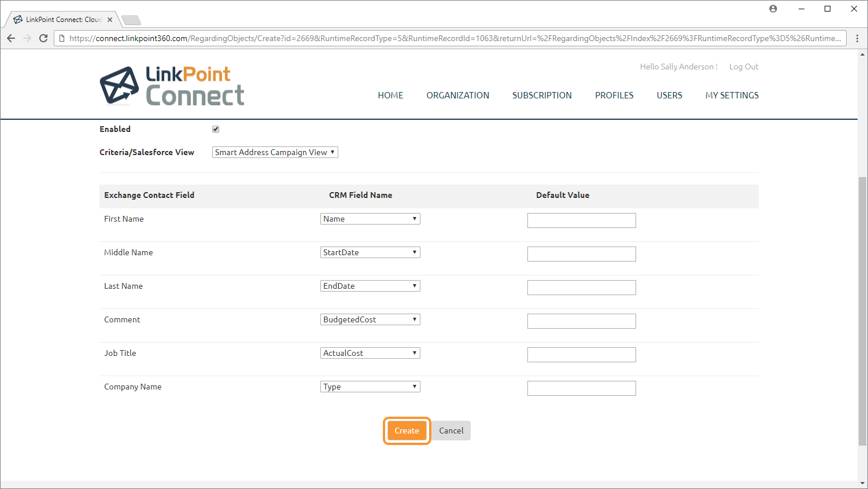Open Chrome three-dot menu

tap(858, 38)
